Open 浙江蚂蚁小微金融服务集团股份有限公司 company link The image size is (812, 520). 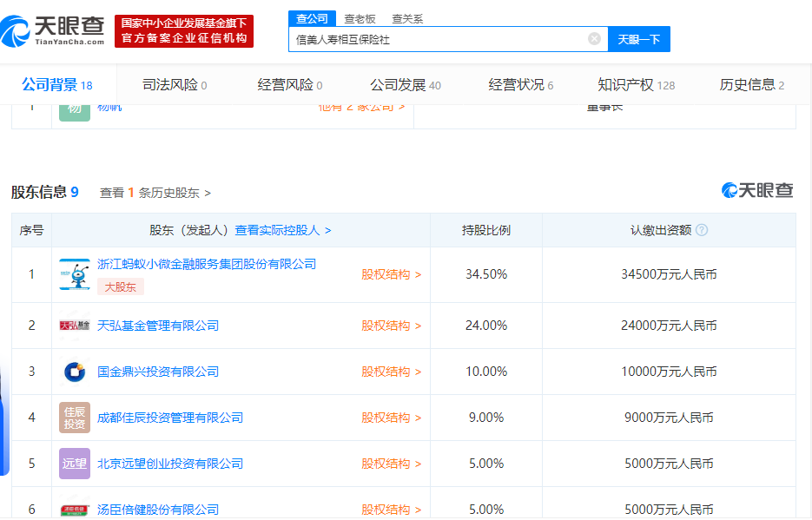[x=207, y=264]
